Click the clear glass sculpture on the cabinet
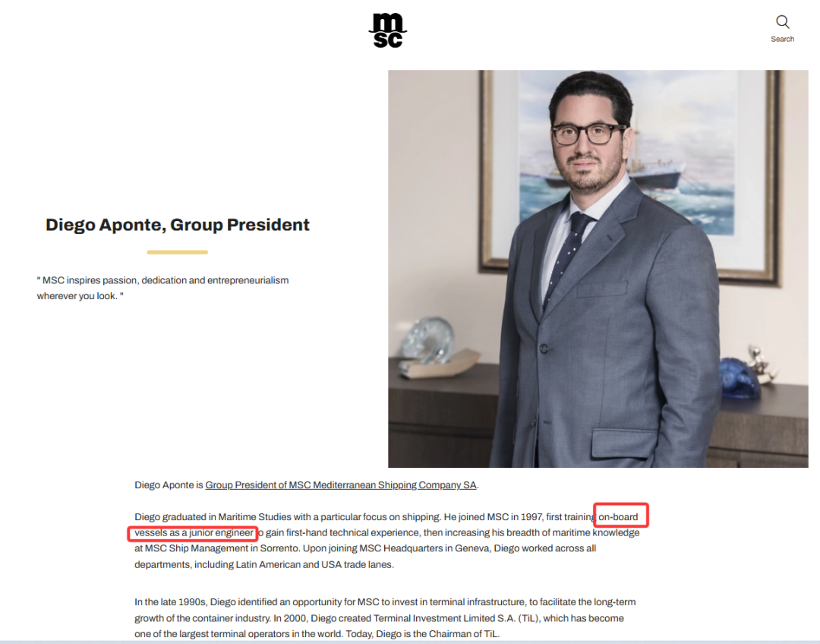The width and height of the screenshot is (820, 644). tap(426, 340)
